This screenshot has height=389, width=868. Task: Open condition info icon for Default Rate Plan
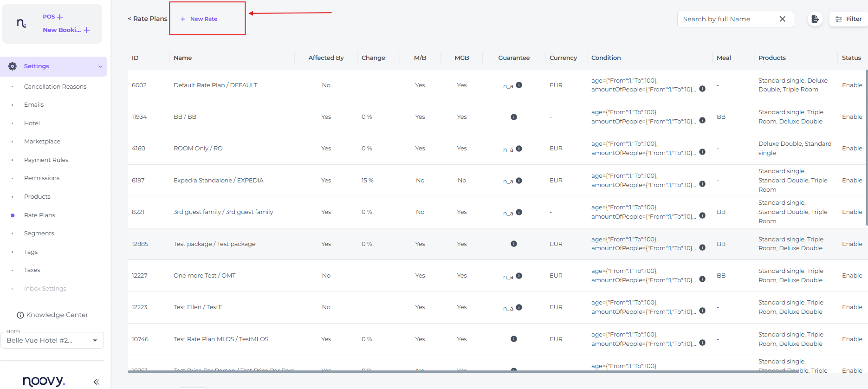coord(702,89)
